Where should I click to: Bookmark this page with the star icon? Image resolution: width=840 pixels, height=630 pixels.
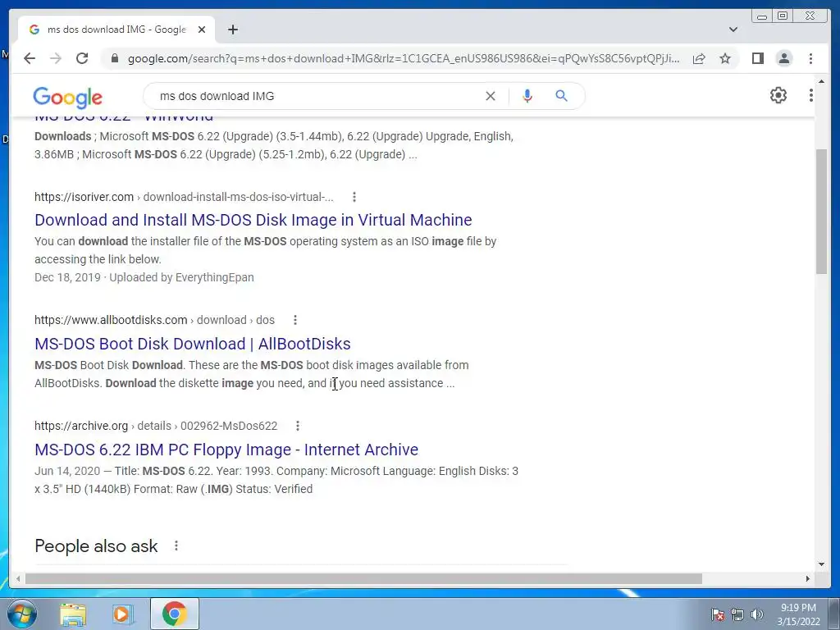[725, 58]
